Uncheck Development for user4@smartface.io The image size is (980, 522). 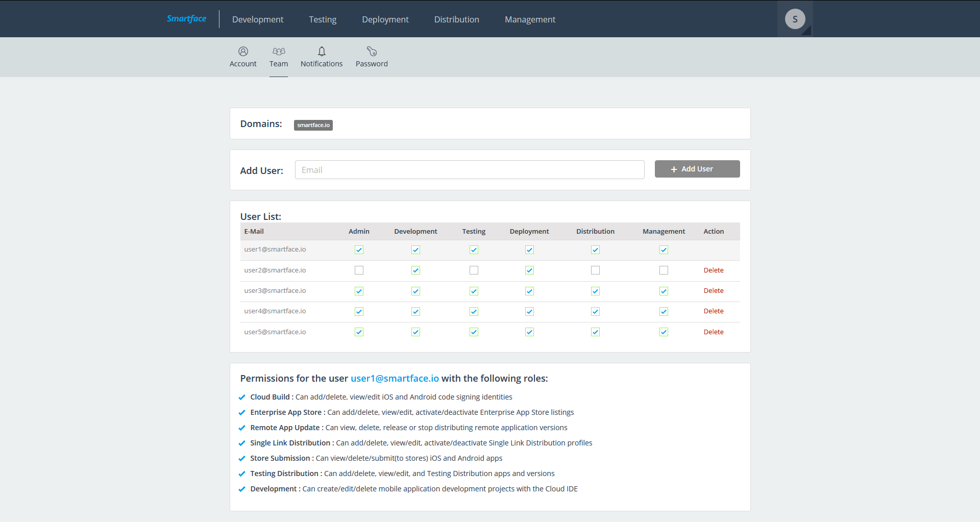pyautogui.click(x=415, y=311)
